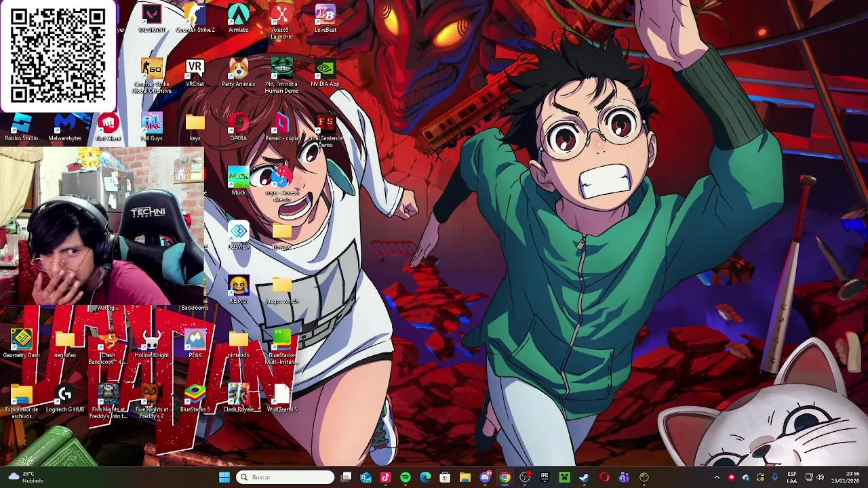The width and height of the screenshot is (868, 488).
Task: Open Five Nights at Freddy's 2 shortcut
Action: pyautogui.click(x=151, y=401)
